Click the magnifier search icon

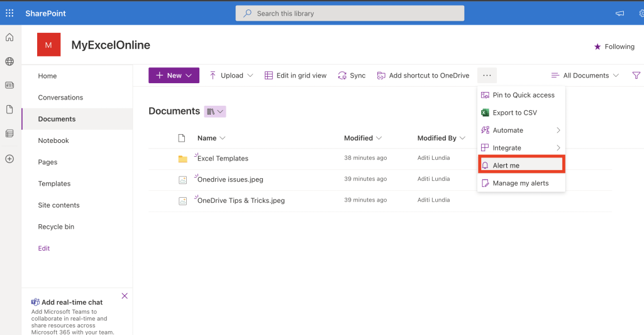(x=247, y=13)
